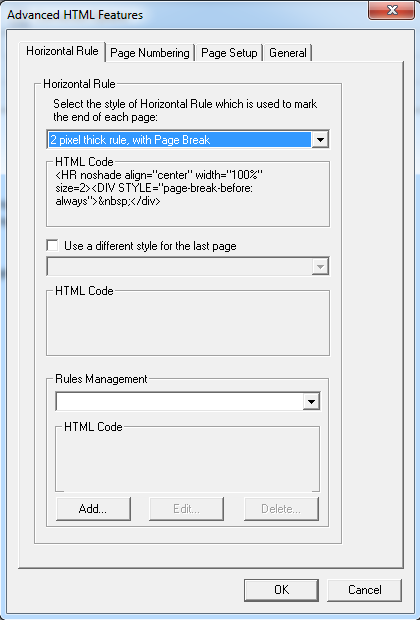
Task: Click the Rules Management group label
Action: [x=101, y=379]
